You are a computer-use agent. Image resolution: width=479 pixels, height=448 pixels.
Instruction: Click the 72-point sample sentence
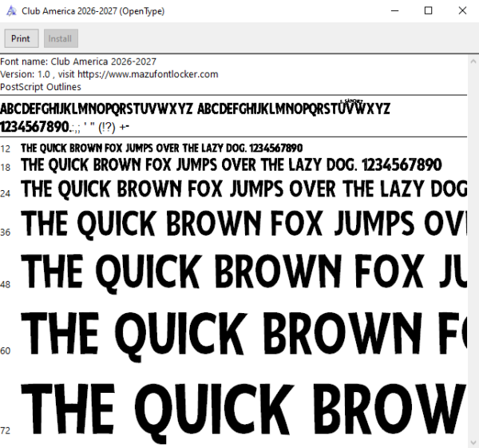(x=243, y=413)
